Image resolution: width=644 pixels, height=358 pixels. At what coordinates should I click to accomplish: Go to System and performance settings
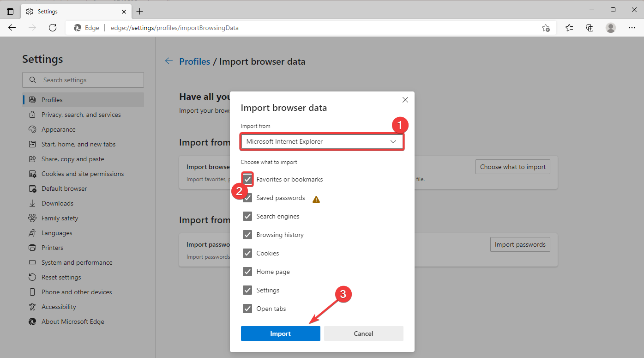click(77, 262)
